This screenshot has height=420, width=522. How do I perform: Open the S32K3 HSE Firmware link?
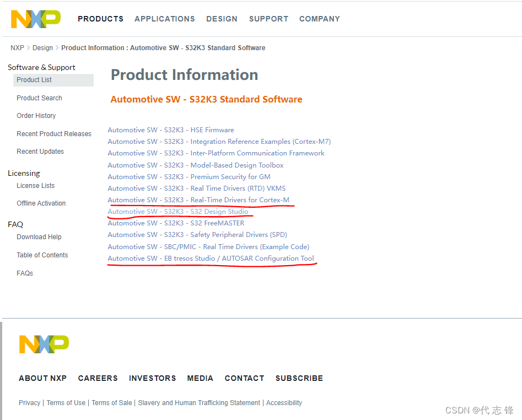point(171,130)
